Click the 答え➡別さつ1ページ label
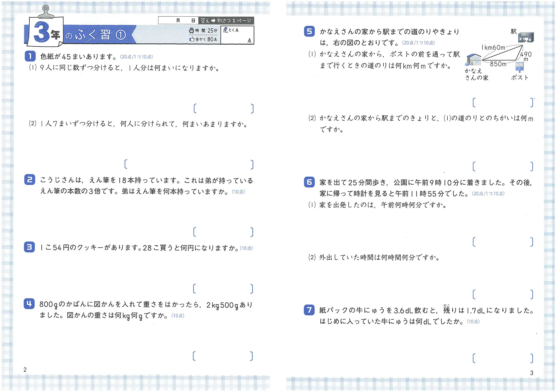Viewport: 556px width, 392px height. (226, 21)
